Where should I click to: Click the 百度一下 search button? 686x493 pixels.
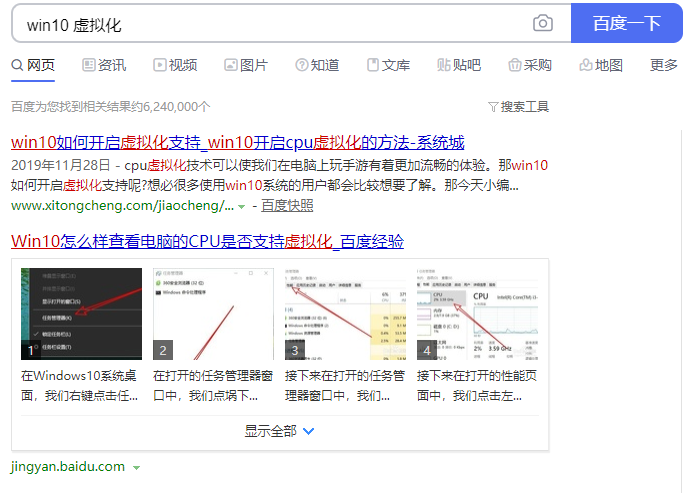point(626,23)
